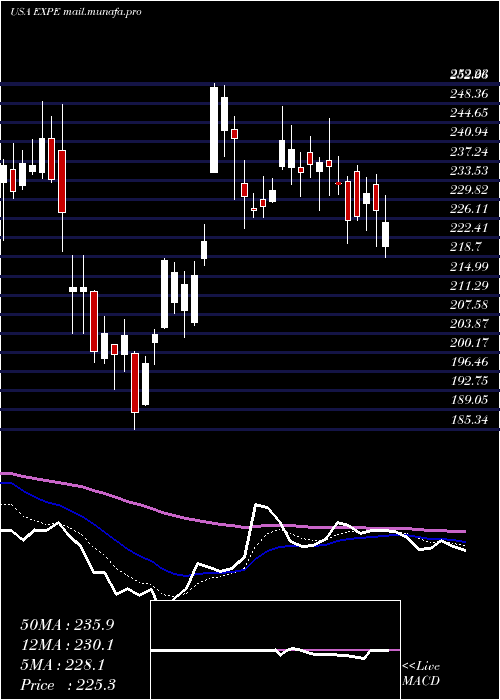Select the 214.99 price axis label
This screenshot has height=700, width=500.
[469, 267]
